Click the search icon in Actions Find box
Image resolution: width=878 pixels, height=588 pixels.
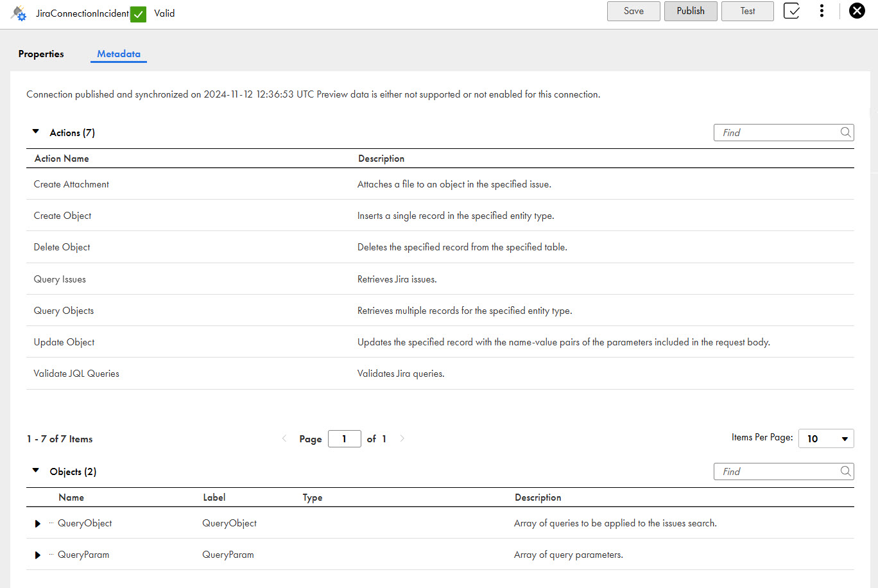click(x=845, y=132)
